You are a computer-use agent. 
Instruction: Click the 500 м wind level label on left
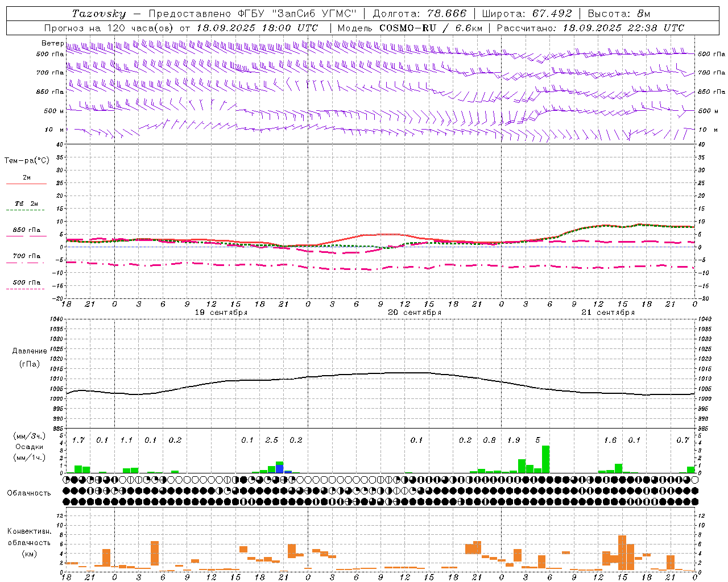(x=54, y=111)
